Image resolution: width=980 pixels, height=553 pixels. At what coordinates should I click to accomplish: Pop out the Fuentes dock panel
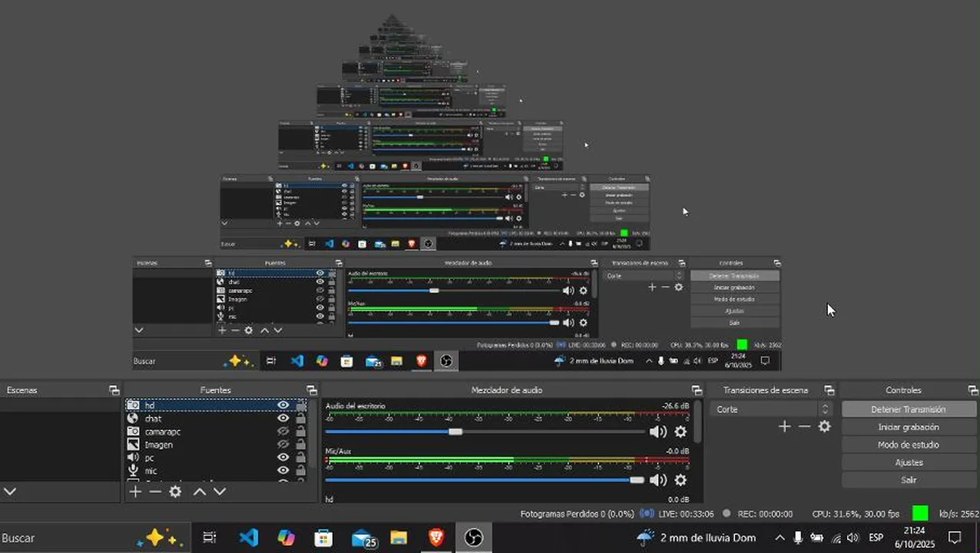[x=311, y=390]
